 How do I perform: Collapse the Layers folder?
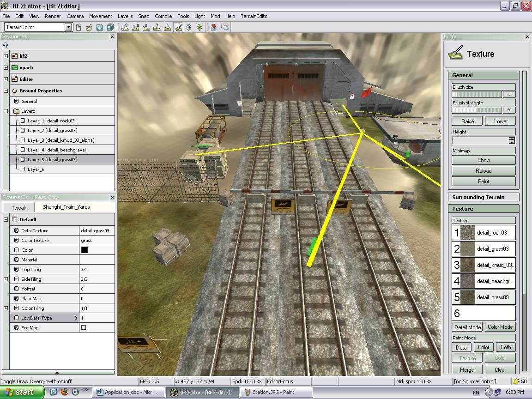[6, 111]
